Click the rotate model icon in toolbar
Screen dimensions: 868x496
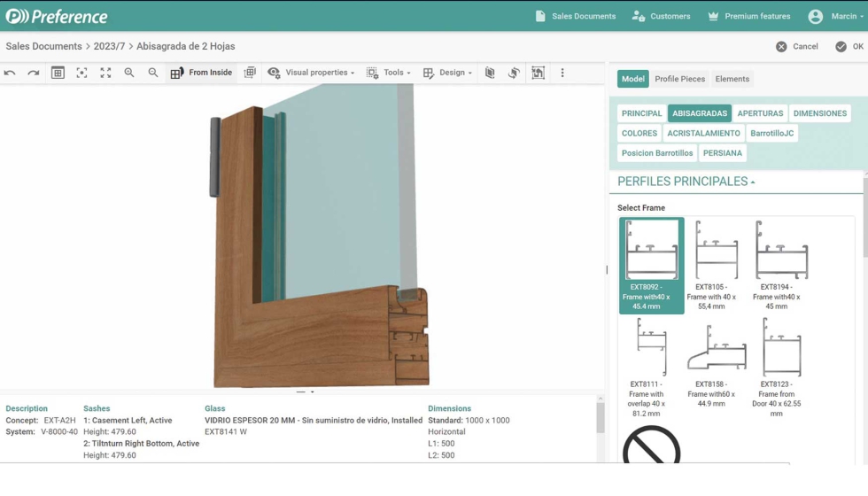514,73
